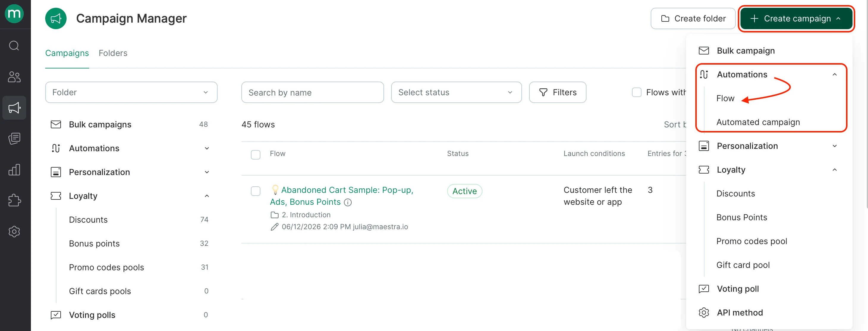Choose Flow under Automations

click(x=725, y=99)
